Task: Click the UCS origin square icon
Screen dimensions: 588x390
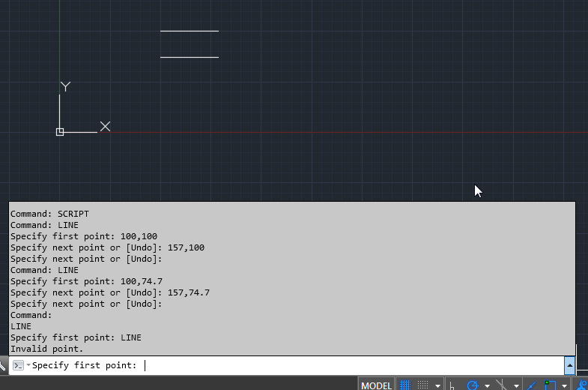Action: [x=60, y=132]
